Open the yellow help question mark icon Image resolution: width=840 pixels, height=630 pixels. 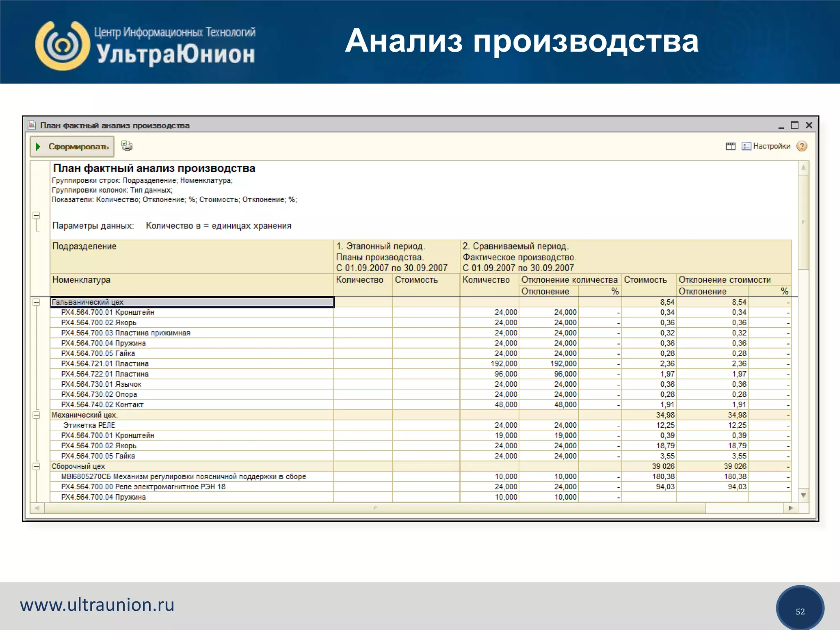coord(801,146)
